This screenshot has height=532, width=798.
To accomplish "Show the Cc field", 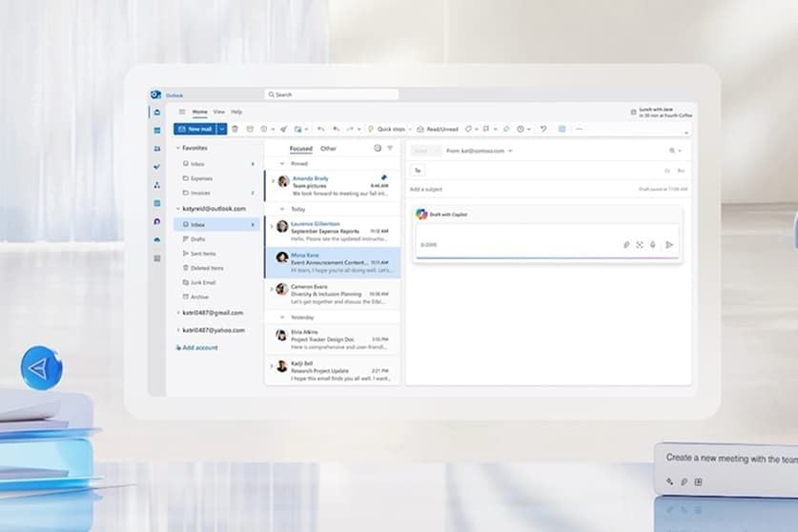I will (667, 171).
